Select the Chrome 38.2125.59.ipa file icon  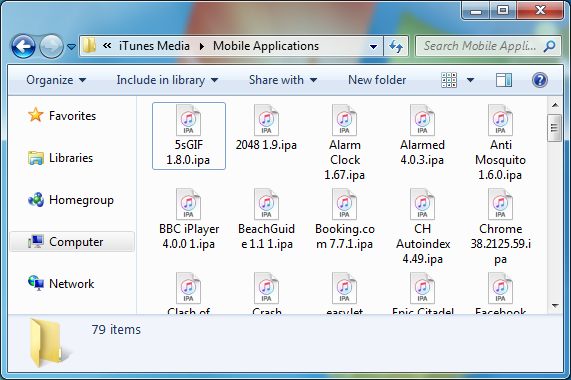[x=500, y=204]
